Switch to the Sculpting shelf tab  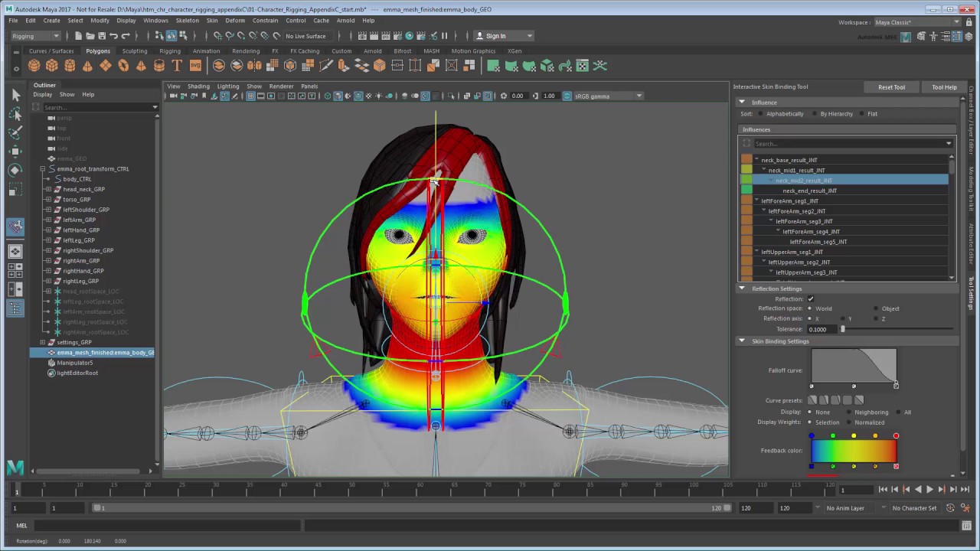pos(134,51)
